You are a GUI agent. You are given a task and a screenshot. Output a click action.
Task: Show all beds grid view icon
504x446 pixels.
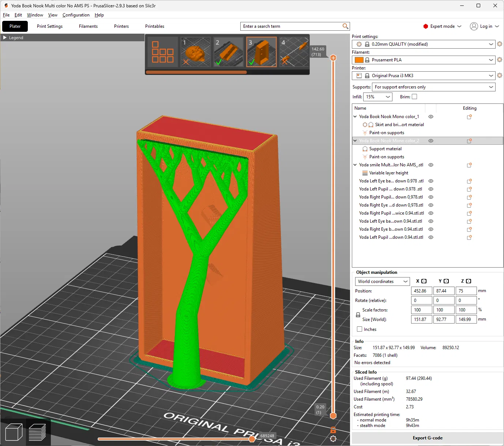coord(162,52)
